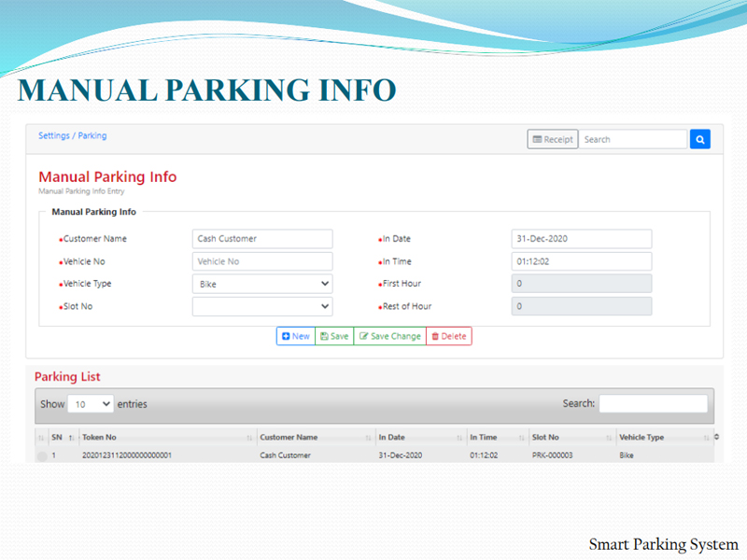747x560 pixels.
Task: Click the Parking List search box
Action: (x=653, y=404)
